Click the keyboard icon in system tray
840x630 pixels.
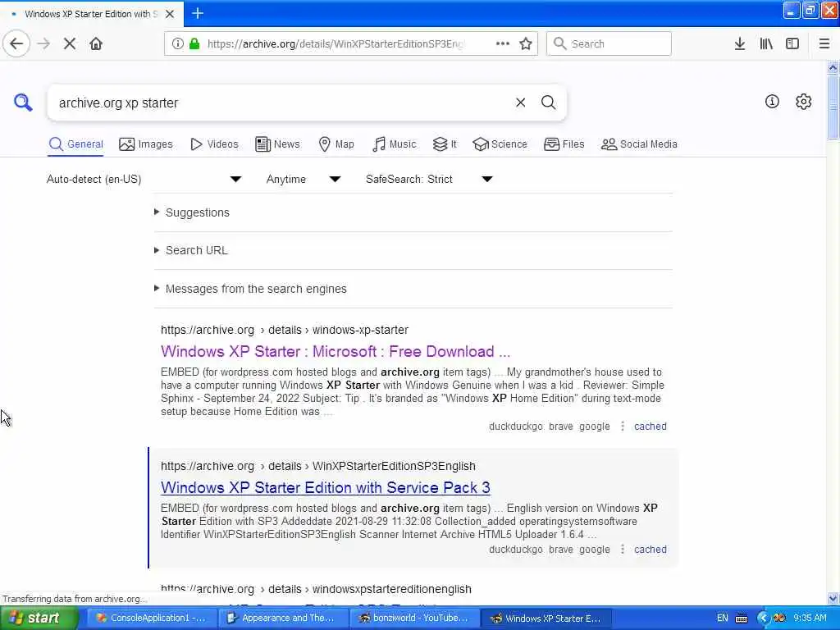coord(742,619)
